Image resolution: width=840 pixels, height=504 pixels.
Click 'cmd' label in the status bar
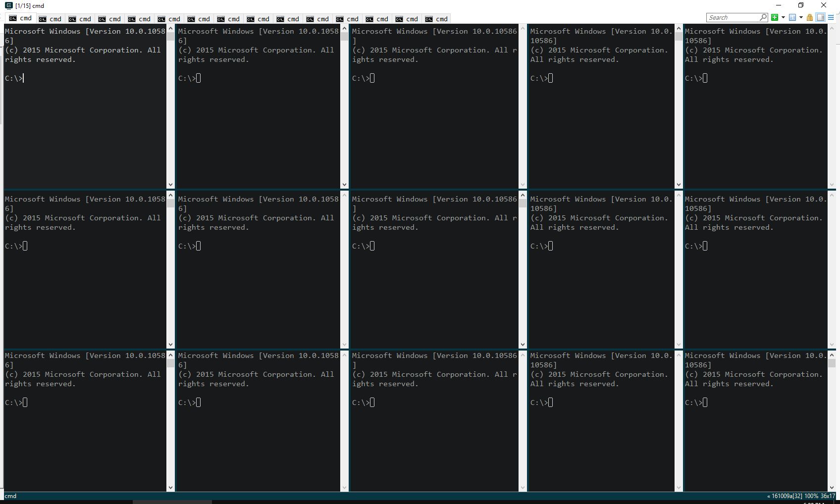(x=11, y=496)
